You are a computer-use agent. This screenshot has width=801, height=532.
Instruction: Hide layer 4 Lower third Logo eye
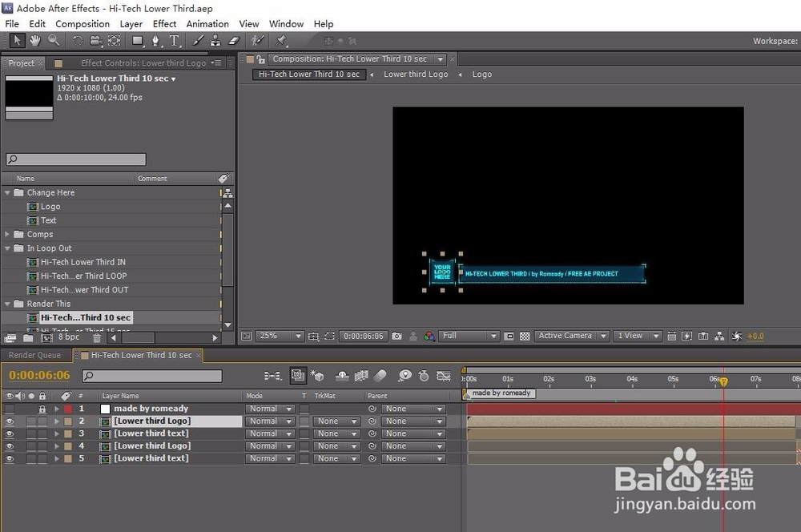(x=9, y=446)
